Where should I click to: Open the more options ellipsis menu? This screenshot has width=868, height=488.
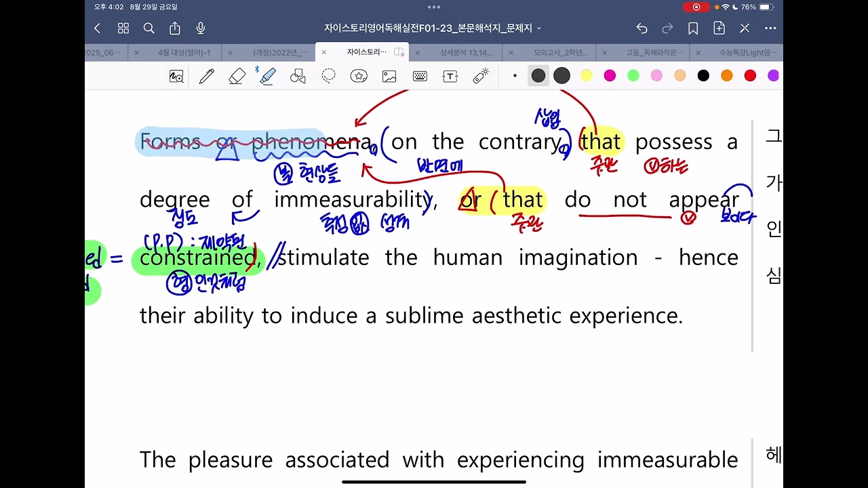click(x=770, y=28)
